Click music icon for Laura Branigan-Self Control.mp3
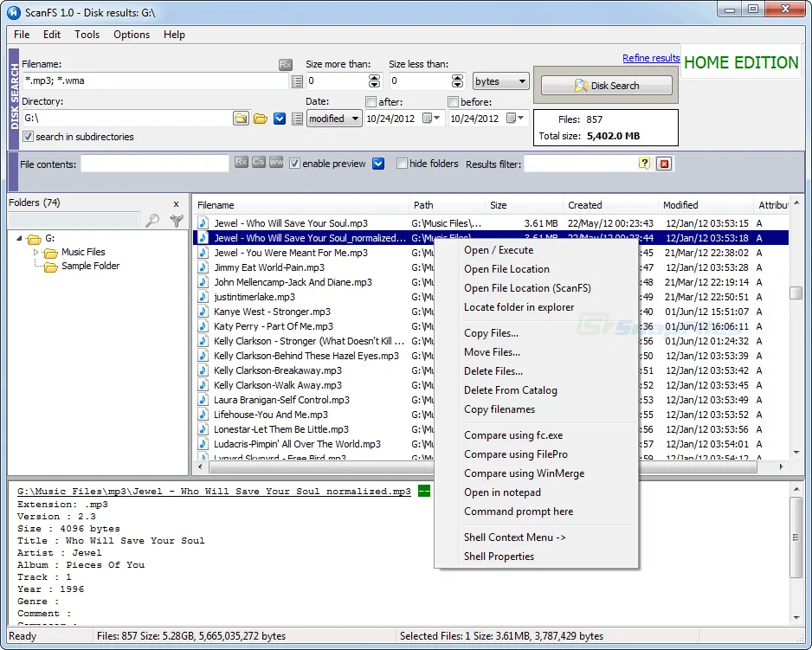This screenshot has width=812, height=650. click(x=203, y=401)
